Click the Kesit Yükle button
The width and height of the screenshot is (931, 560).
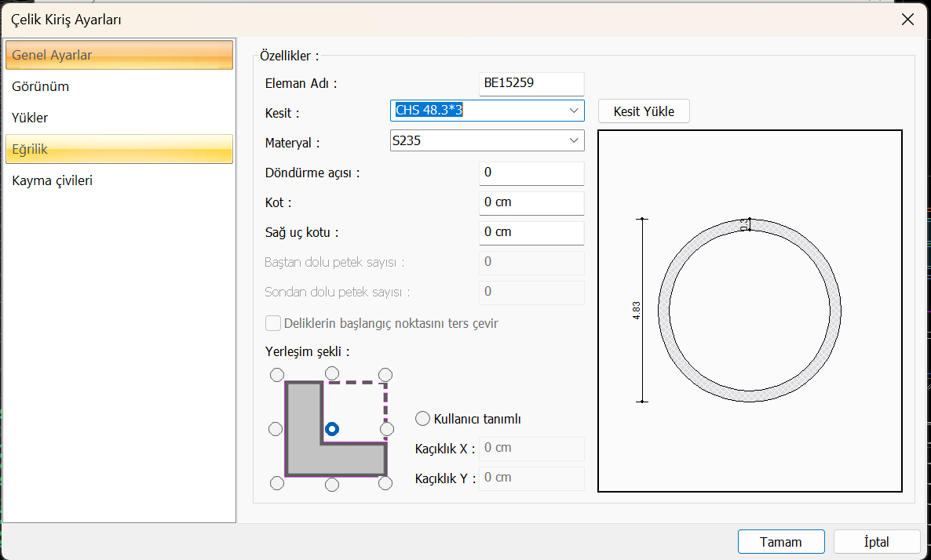(644, 111)
